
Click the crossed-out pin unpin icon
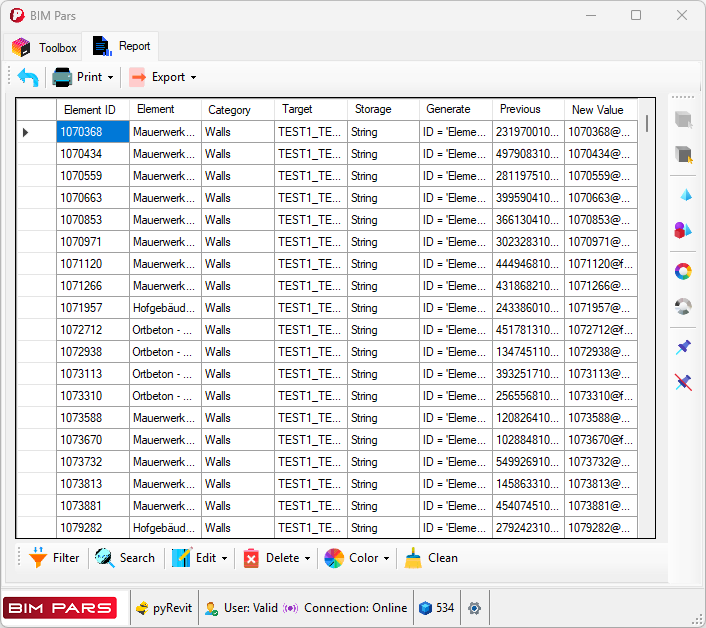coord(683,383)
